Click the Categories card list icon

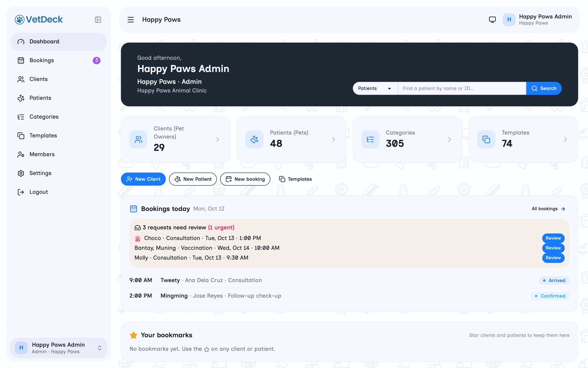click(370, 140)
